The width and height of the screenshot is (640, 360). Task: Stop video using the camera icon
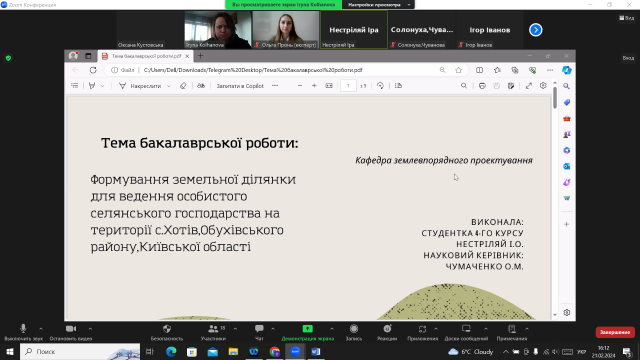point(71,329)
